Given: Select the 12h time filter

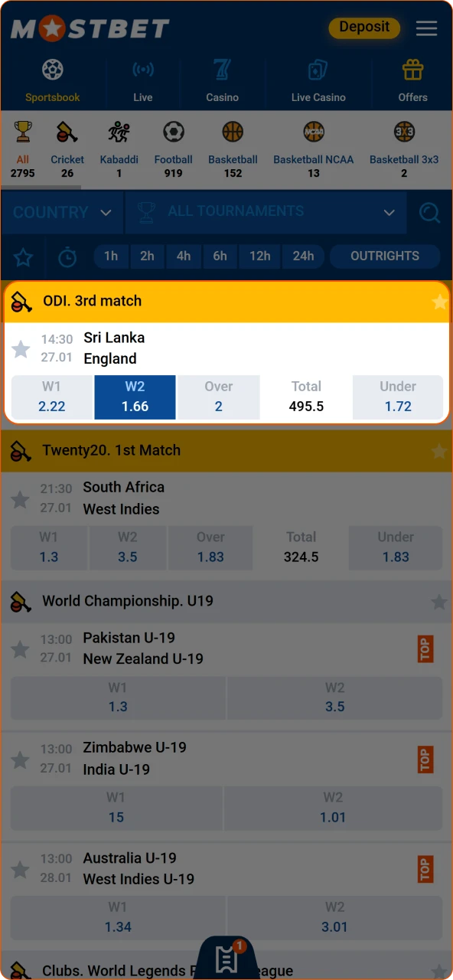Looking at the screenshot, I should coord(259,256).
